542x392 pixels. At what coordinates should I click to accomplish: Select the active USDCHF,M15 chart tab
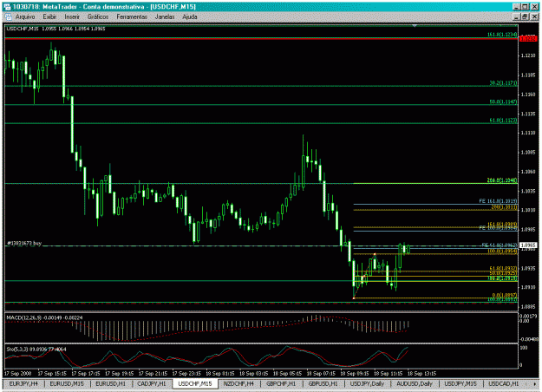coord(195,383)
